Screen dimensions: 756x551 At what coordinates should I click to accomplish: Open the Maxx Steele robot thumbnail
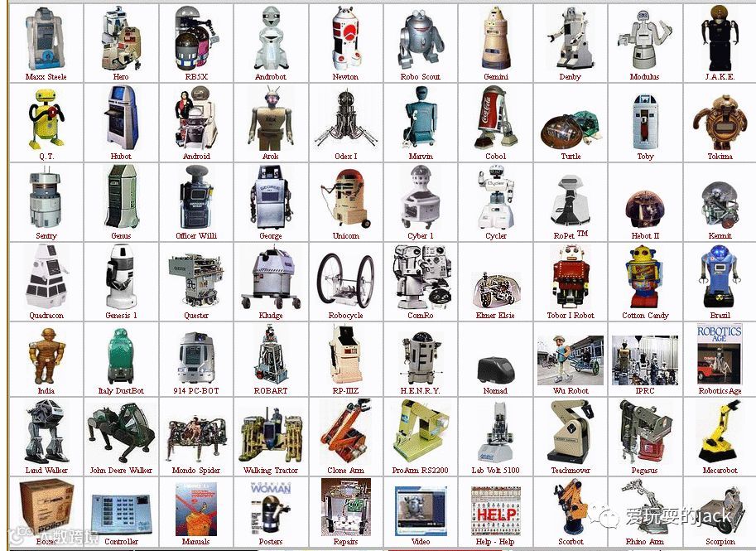point(46,39)
